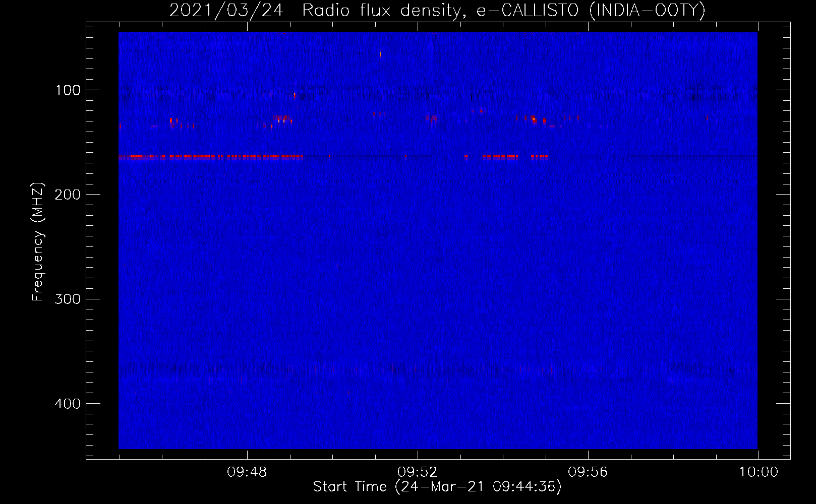Image resolution: width=816 pixels, height=504 pixels.
Task: Click the 100 MHz frequency tick label
Action: 68,90
